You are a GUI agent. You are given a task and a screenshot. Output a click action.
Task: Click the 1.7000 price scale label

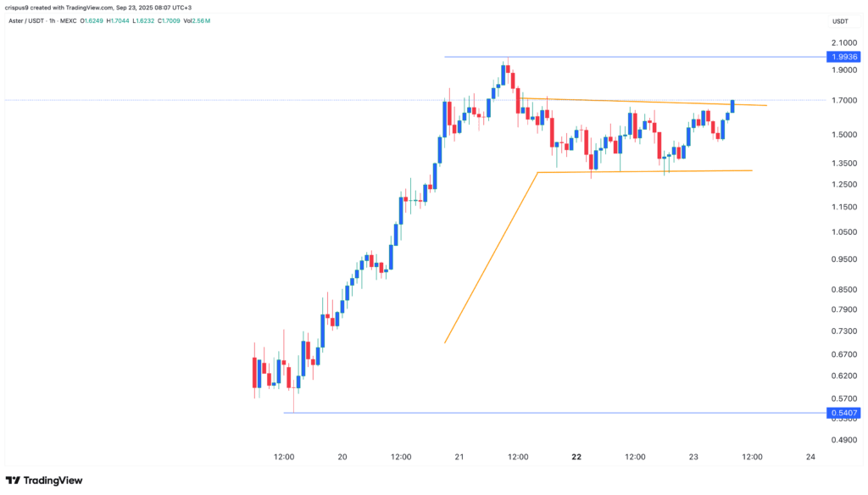click(844, 100)
